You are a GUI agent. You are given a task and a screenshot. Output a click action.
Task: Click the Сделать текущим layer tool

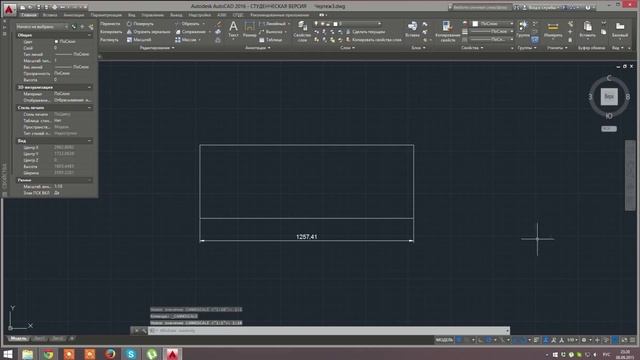coord(365,31)
